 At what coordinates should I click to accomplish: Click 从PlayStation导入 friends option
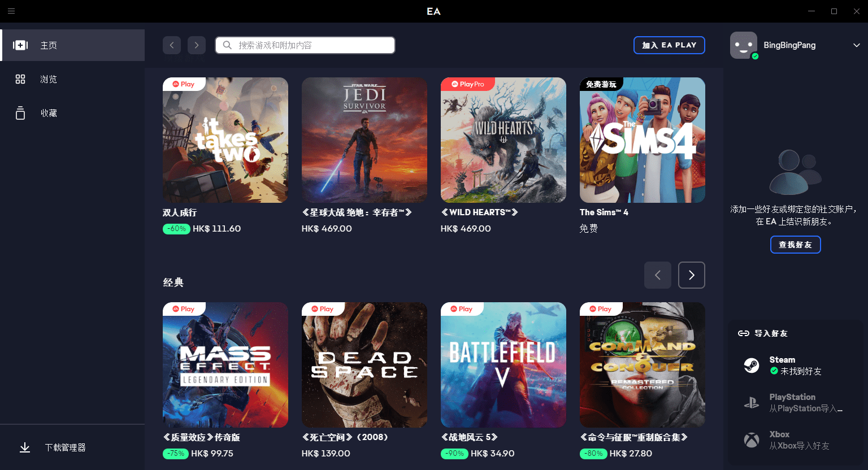click(796, 403)
